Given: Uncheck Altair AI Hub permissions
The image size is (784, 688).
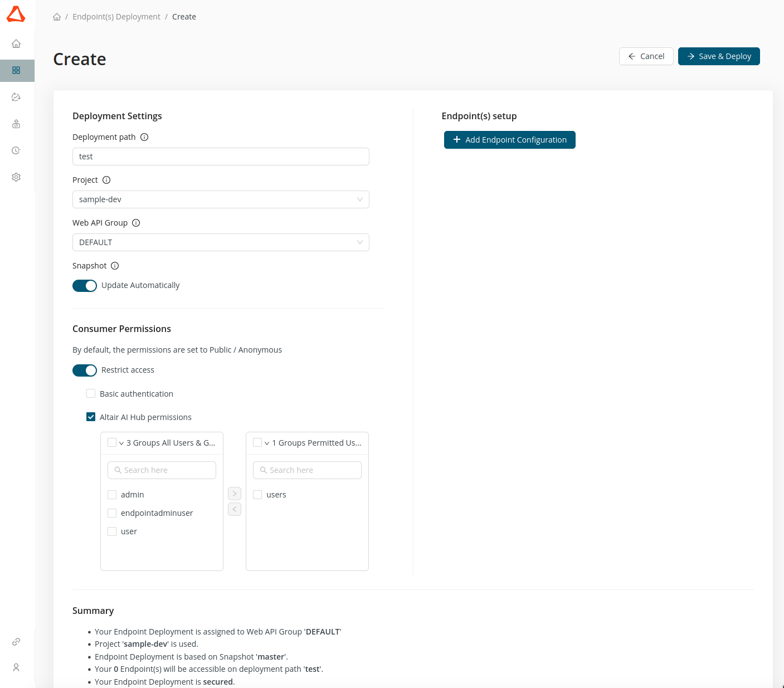Looking at the screenshot, I should pyautogui.click(x=91, y=417).
